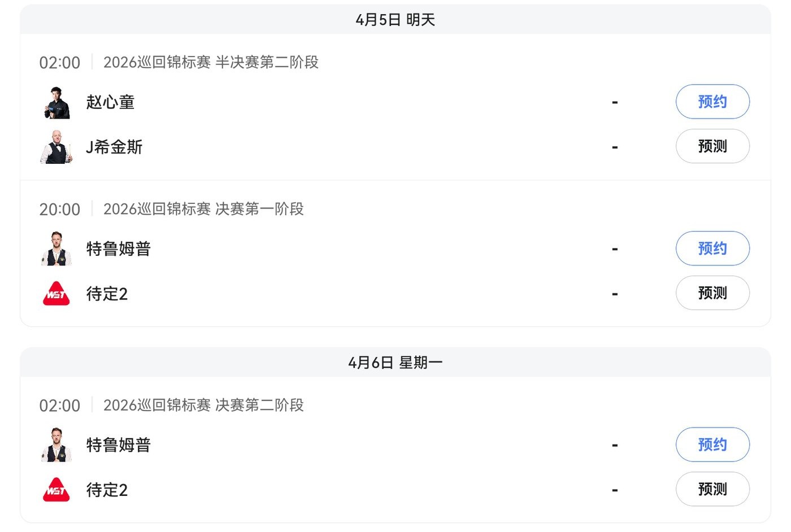791x532 pixels.
Task: Click Zhao Xintong's player avatar photo
Action: pyautogui.click(x=56, y=102)
